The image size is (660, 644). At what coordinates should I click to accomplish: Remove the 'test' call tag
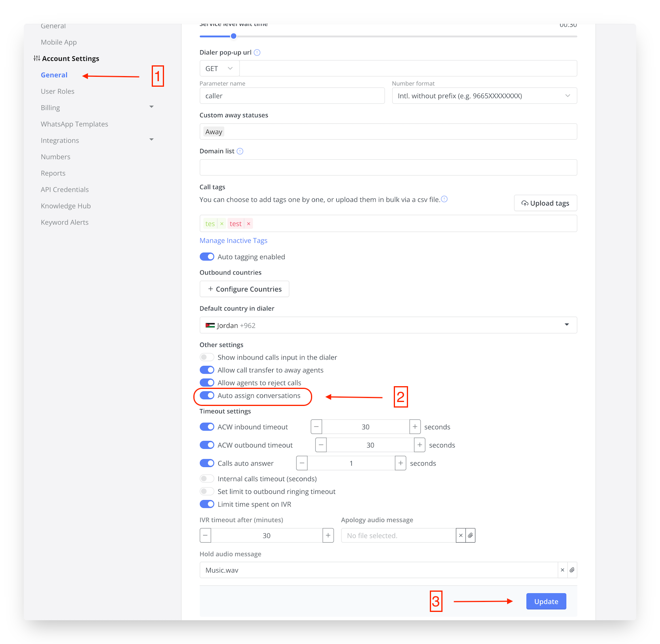[x=248, y=224]
